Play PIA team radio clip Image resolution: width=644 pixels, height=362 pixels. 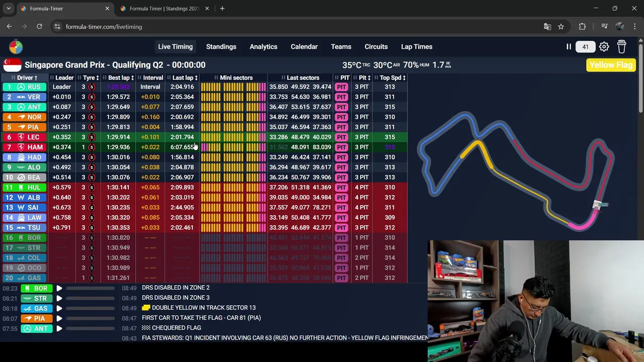click(x=59, y=319)
